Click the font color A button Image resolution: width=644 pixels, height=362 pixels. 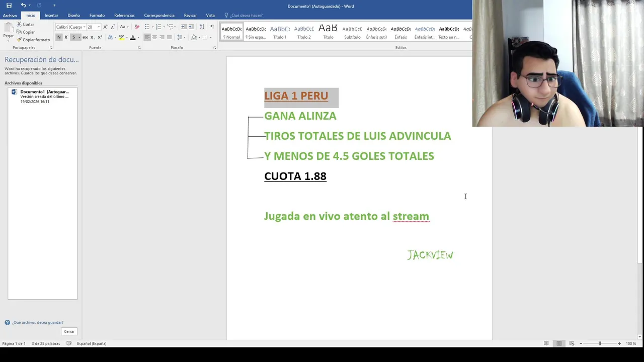[132, 37]
